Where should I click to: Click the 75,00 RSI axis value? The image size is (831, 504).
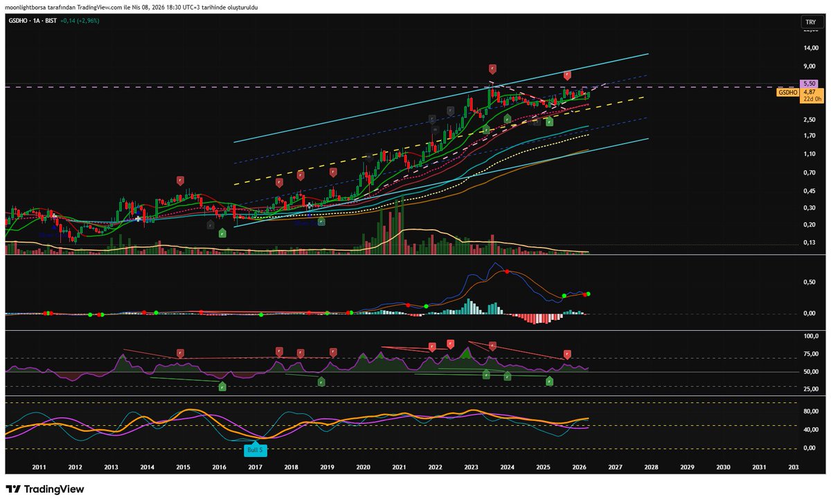(810, 354)
